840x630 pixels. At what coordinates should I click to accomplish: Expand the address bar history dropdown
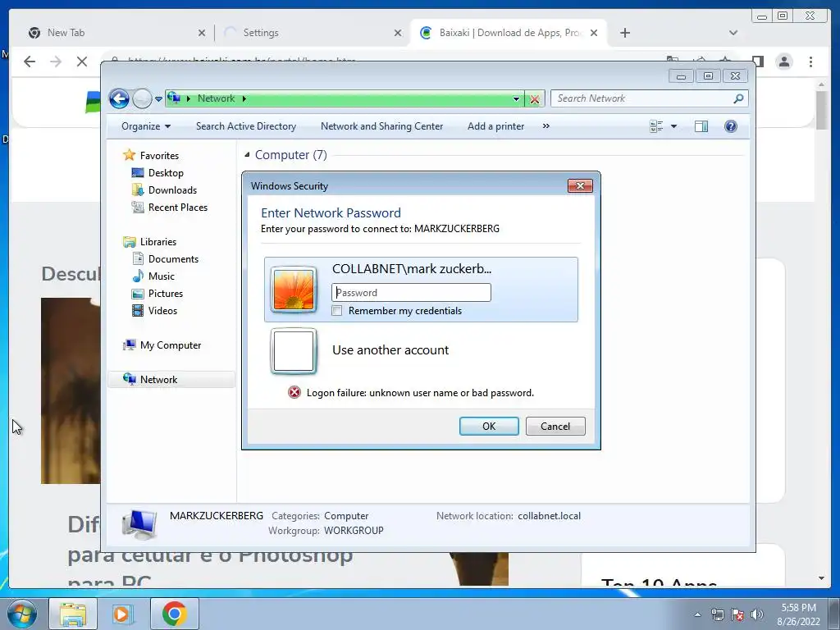(516, 98)
